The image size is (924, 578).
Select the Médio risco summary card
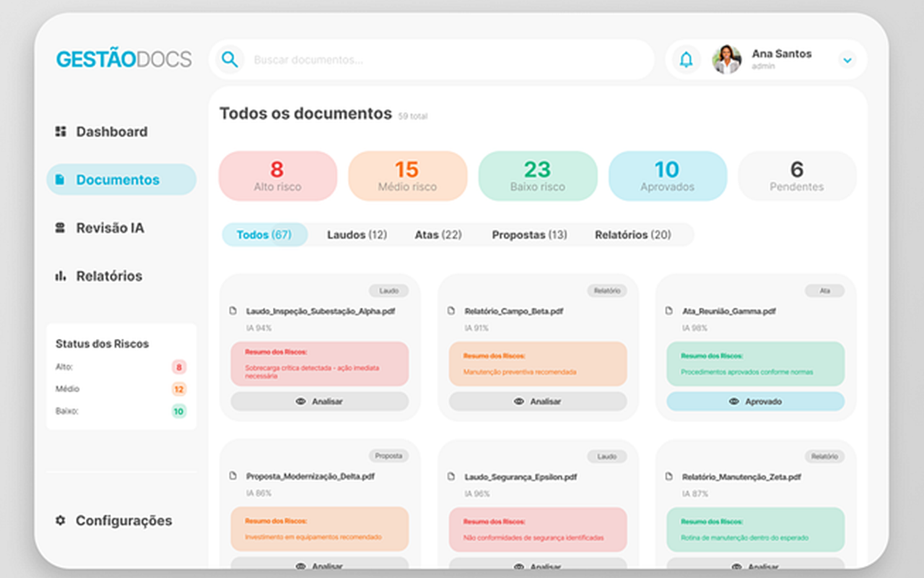pos(407,176)
